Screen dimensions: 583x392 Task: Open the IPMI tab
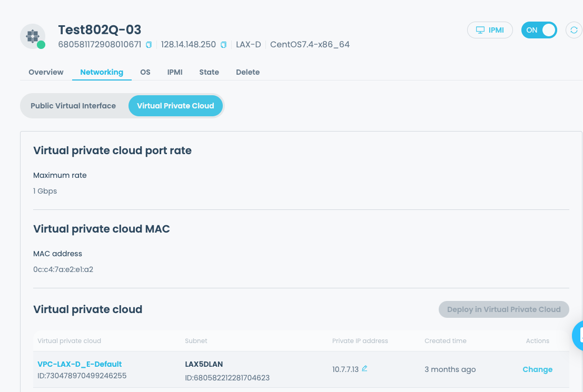point(175,72)
